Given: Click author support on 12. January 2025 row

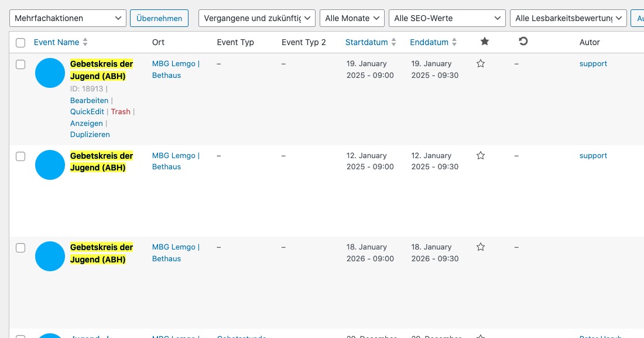Looking at the screenshot, I should click(x=593, y=155).
